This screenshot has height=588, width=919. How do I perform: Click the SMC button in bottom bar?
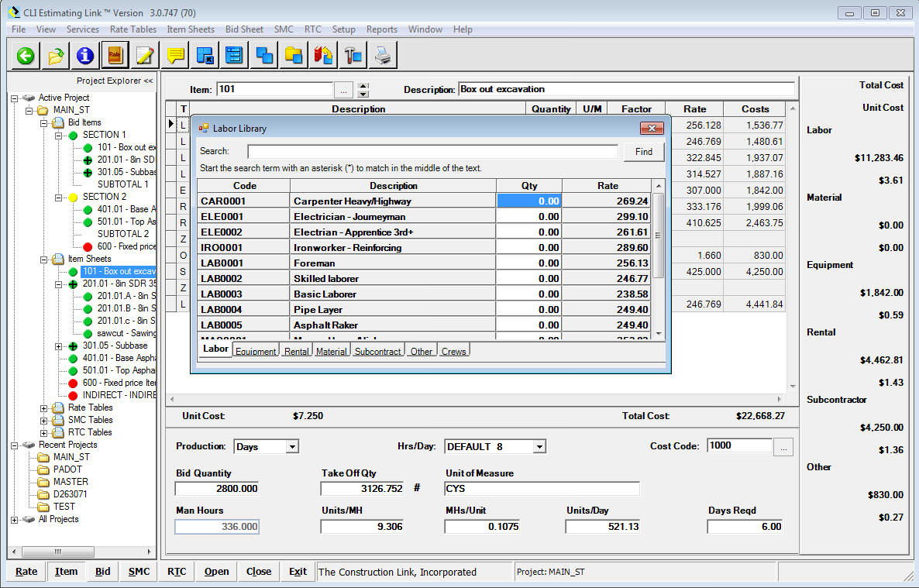click(x=139, y=572)
